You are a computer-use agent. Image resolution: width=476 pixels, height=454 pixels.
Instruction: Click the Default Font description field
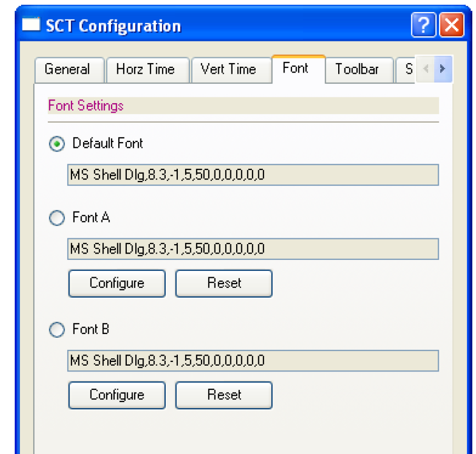(x=253, y=175)
